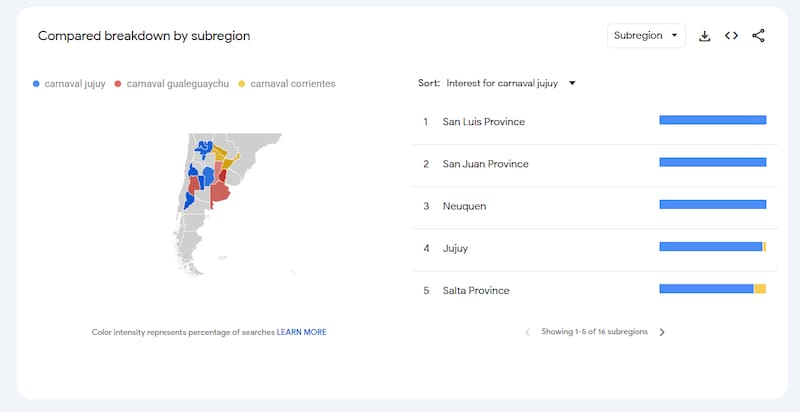
Task: Open the Subregion dropdown
Action: [646, 36]
